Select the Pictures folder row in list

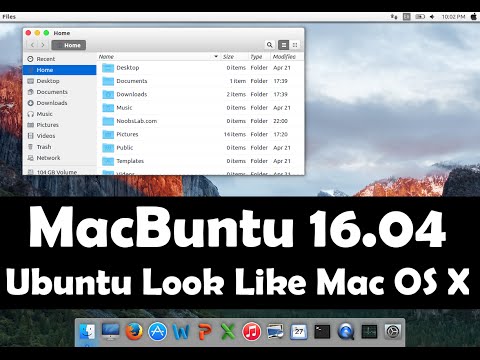(200, 134)
